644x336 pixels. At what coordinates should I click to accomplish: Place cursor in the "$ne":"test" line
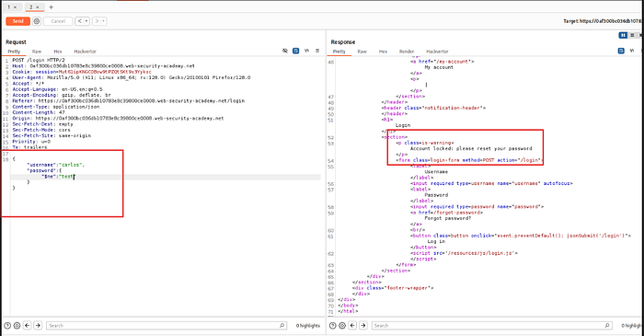point(58,177)
